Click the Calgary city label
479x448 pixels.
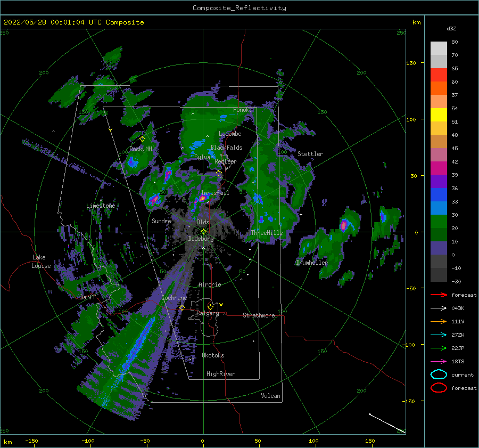tap(208, 313)
